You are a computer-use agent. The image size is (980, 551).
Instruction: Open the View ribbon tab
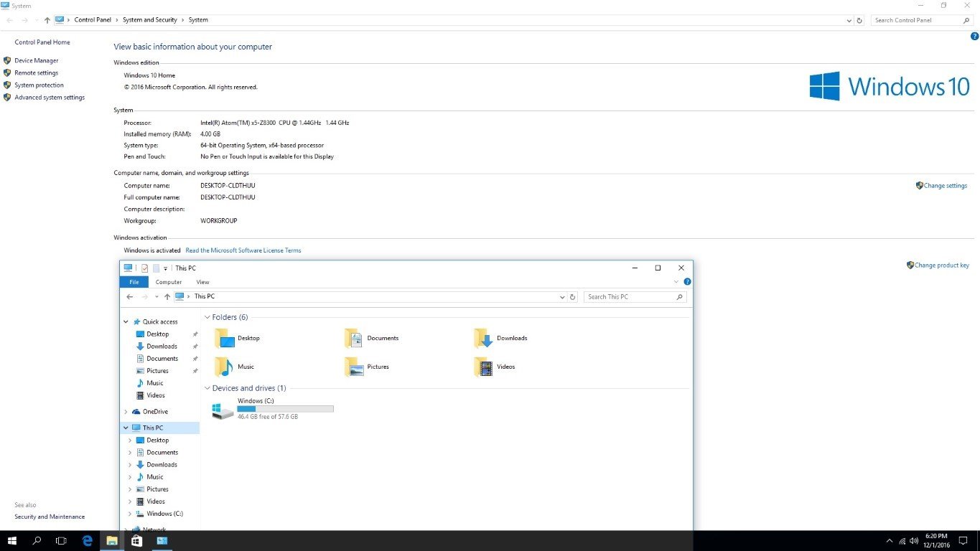(x=203, y=282)
